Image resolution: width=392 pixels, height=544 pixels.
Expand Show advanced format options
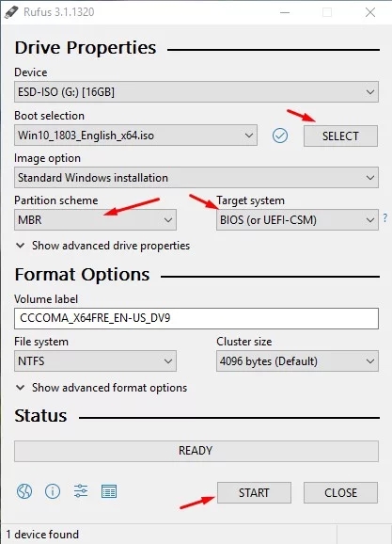tap(102, 388)
